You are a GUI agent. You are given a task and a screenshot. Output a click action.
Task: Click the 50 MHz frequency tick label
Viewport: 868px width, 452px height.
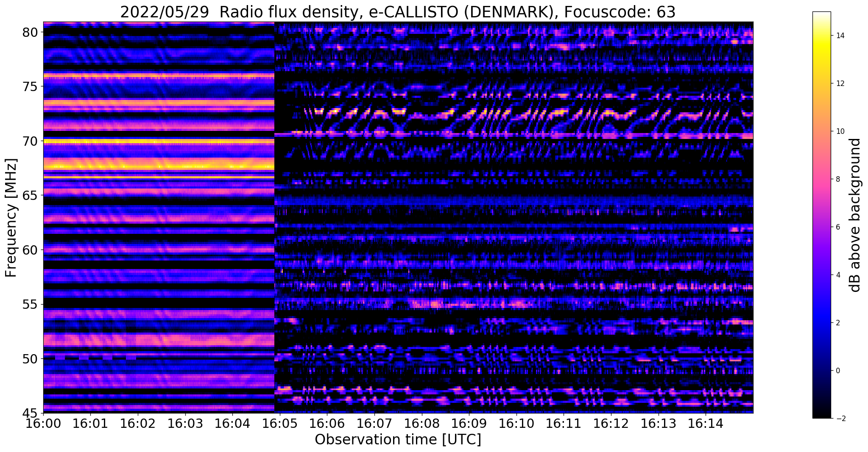[x=30, y=359]
